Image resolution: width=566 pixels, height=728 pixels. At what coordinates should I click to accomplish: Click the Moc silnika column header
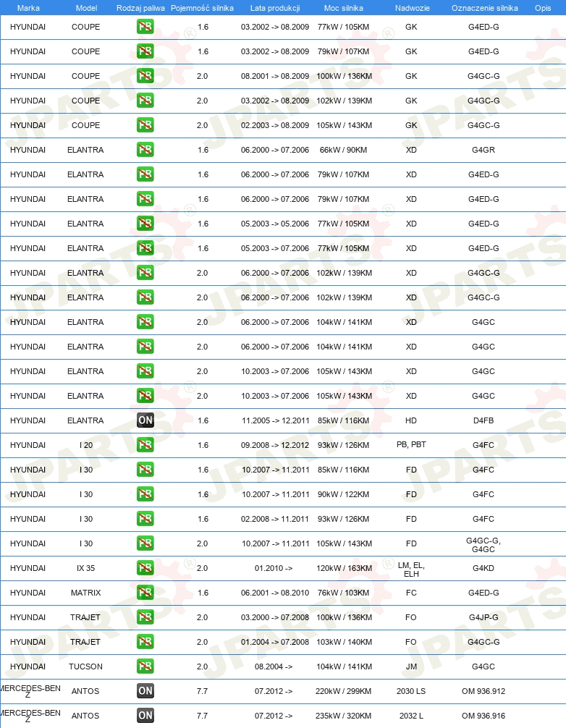click(344, 8)
